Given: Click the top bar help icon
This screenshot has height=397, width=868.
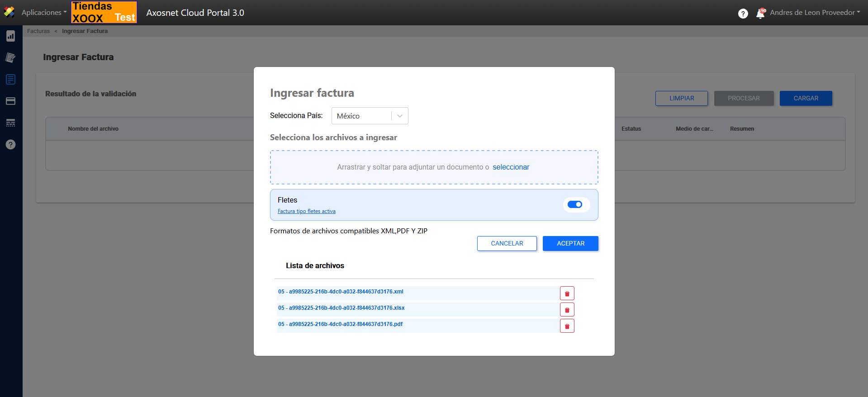Looking at the screenshot, I should coord(743,14).
